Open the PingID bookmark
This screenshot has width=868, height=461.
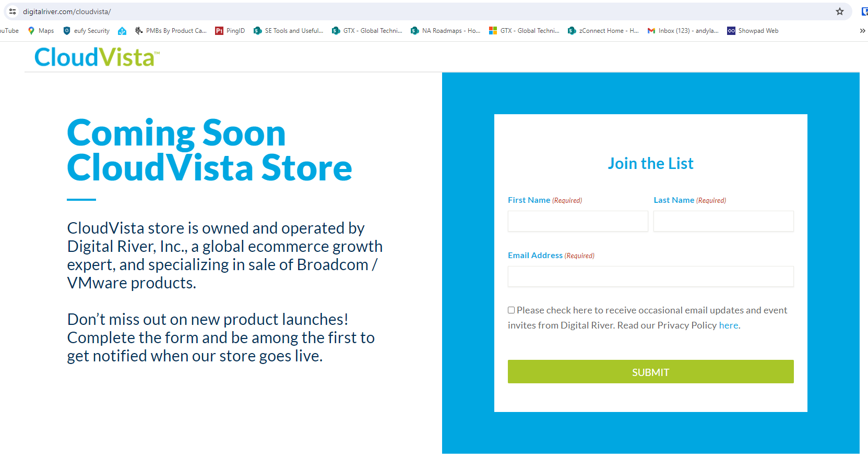coord(230,31)
